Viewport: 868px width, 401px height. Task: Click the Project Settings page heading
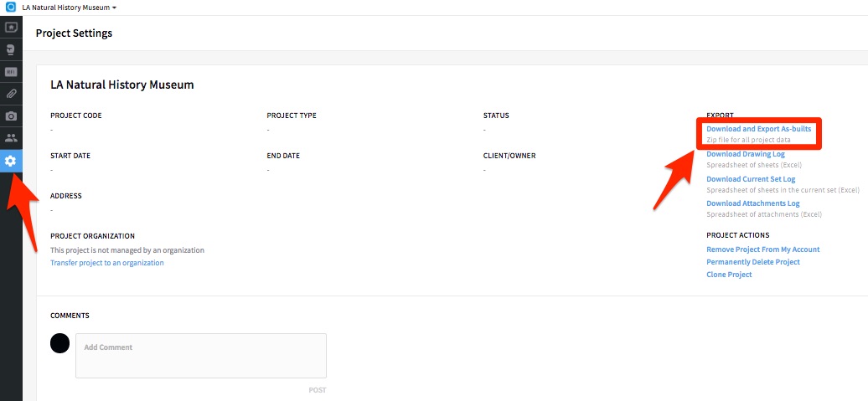click(x=75, y=33)
